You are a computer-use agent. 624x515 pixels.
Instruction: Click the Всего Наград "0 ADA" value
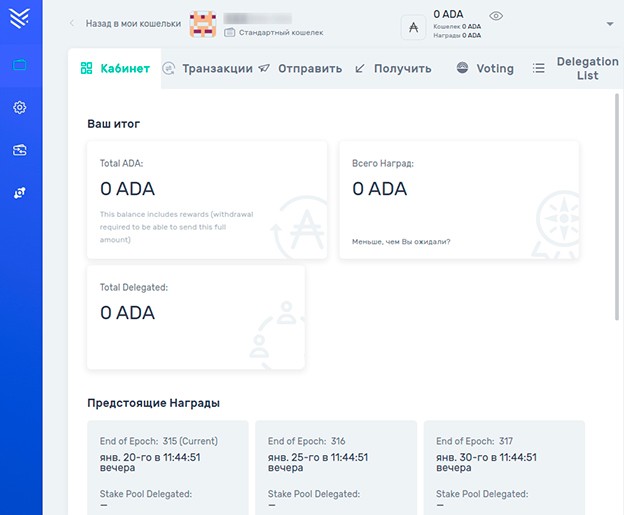click(x=379, y=189)
